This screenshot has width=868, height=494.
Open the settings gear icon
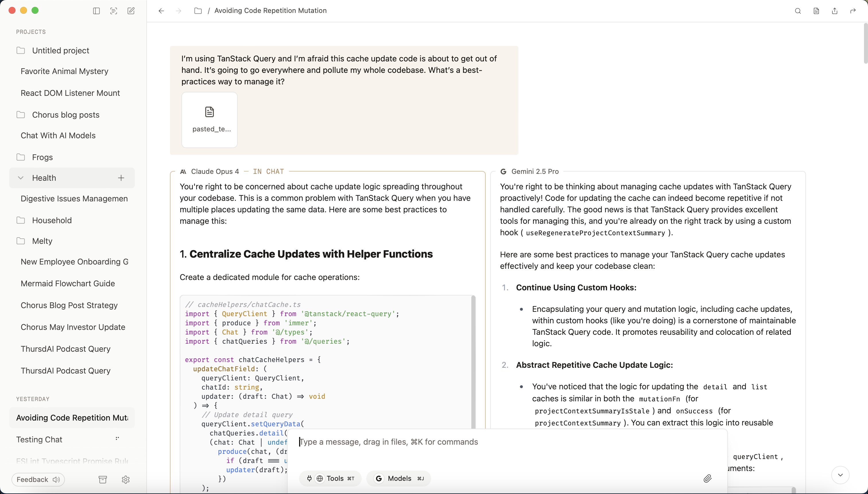126,479
